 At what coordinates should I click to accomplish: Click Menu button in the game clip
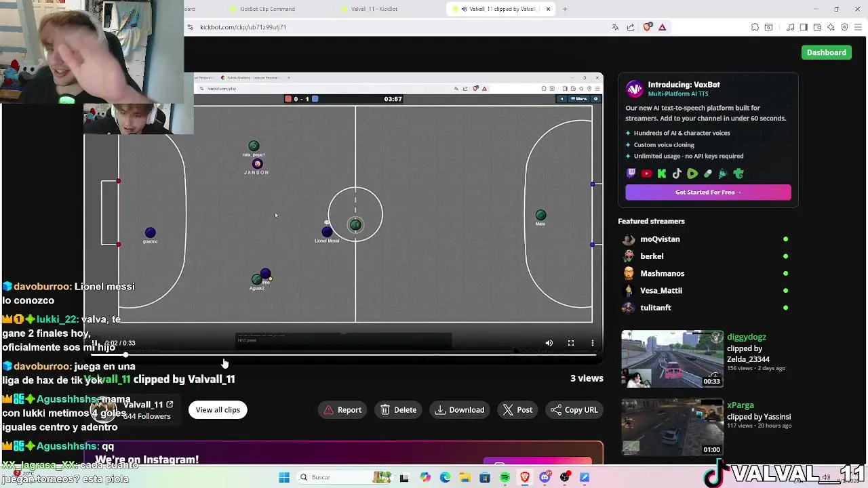click(579, 99)
